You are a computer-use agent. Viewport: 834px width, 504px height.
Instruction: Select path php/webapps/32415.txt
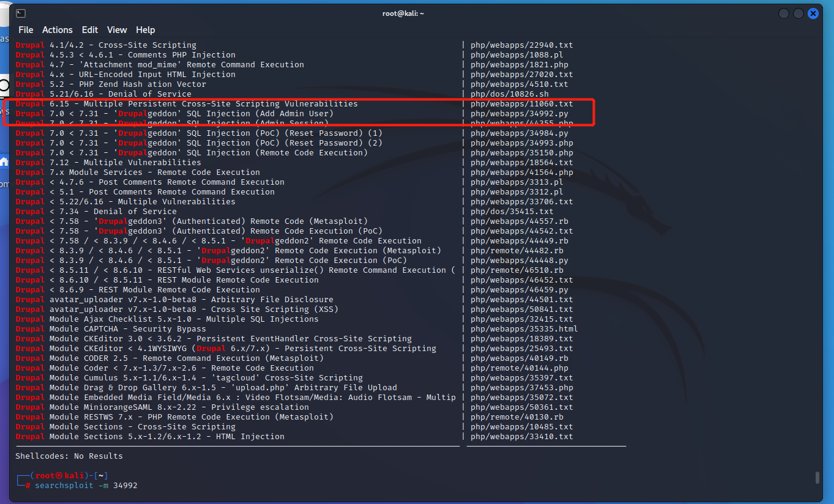pos(522,319)
